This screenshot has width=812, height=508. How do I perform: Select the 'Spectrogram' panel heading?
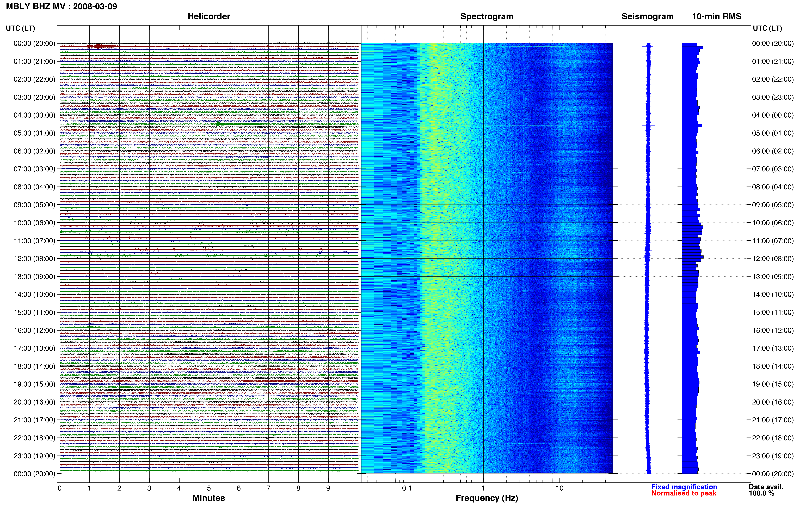(487, 16)
